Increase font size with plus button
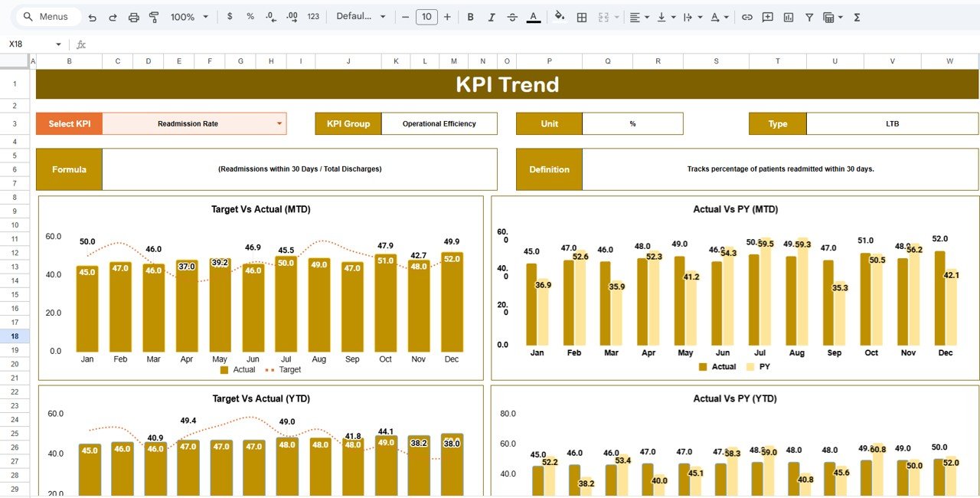 pyautogui.click(x=447, y=17)
